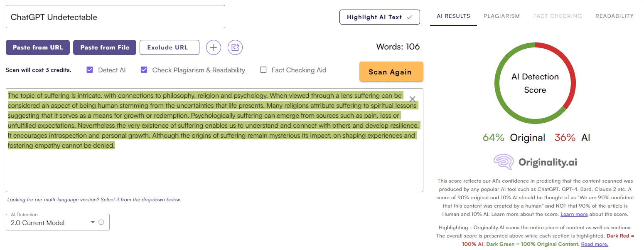Click the Originality.ai brain logo

504,162
